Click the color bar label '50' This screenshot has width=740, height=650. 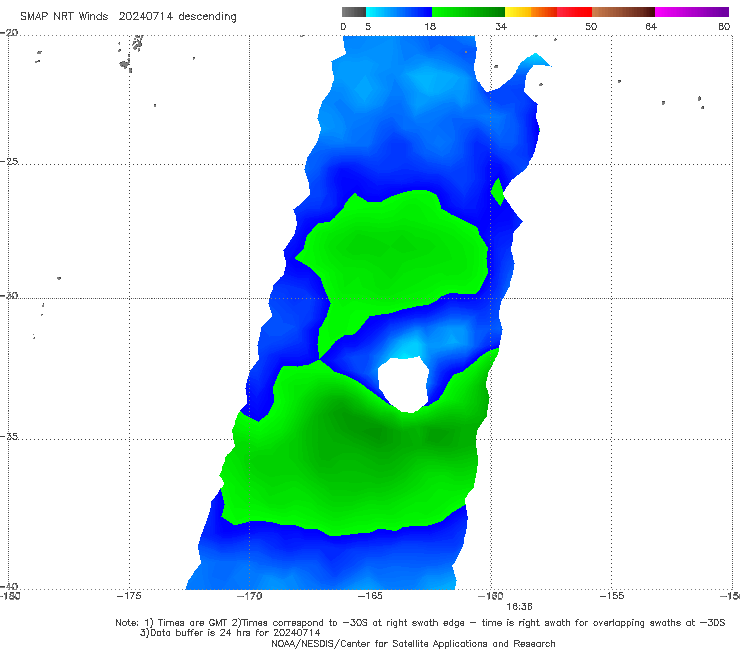(x=591, y=26)
